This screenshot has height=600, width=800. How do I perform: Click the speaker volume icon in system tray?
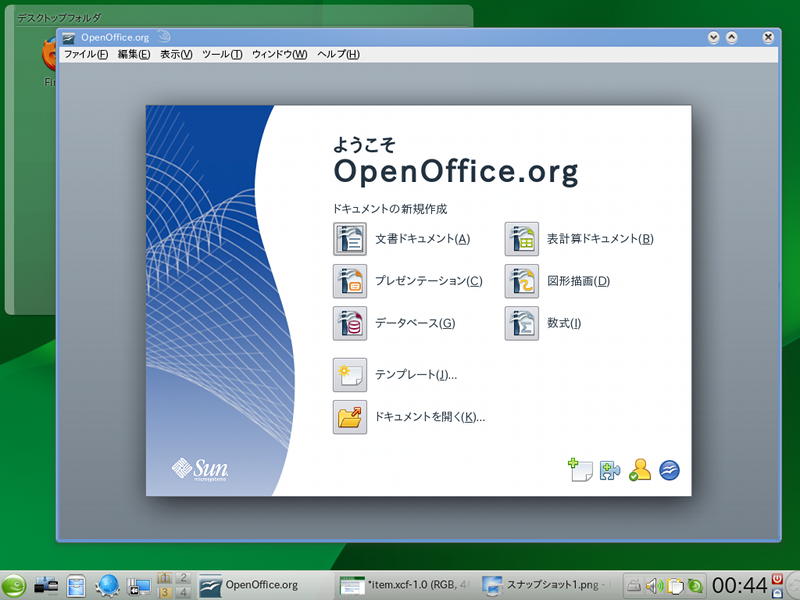(x=654, y=585)
